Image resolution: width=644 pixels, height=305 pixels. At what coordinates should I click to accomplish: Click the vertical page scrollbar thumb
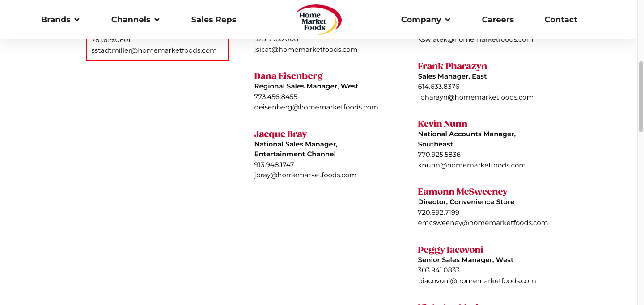[640, 96]
